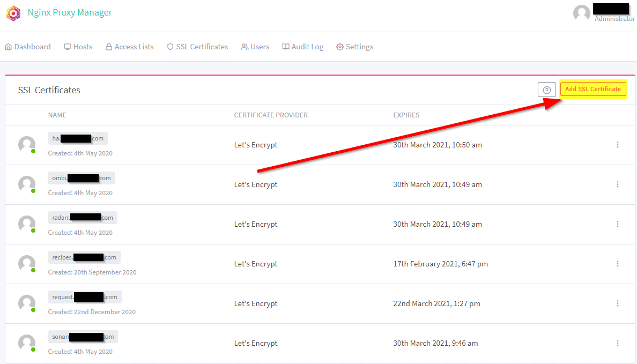
Task: Open three-dot menu for the ombi certificate
Action: pos(618,184)
